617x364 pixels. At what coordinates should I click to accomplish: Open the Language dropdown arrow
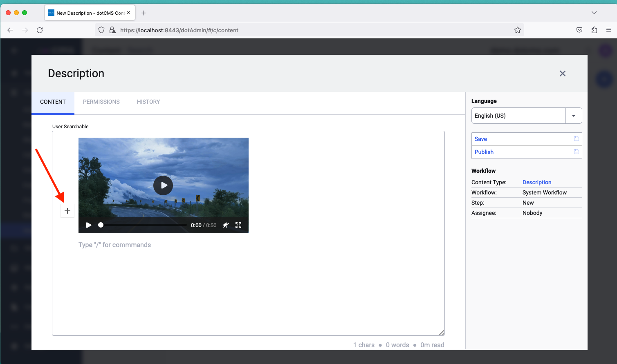pos(574,116)
